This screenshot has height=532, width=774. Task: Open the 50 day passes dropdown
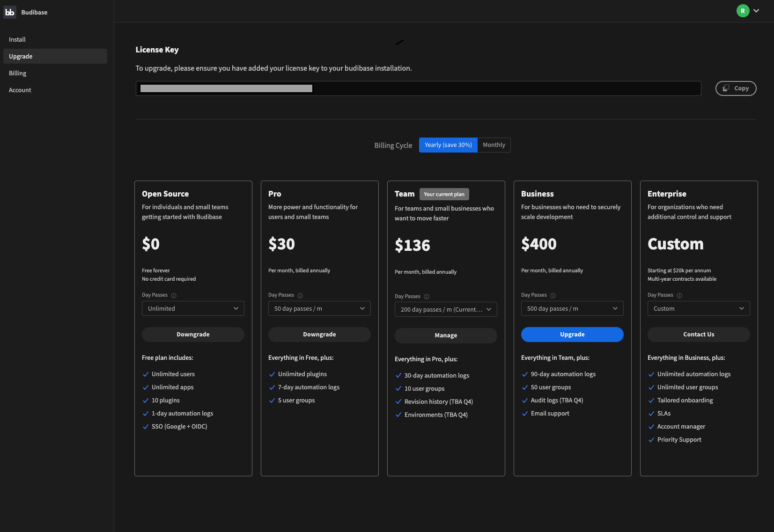pyautogui.click(x=319, y=308)
